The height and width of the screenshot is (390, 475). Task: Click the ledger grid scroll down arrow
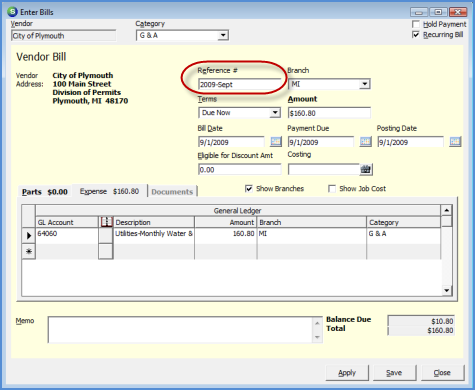click(446, 290)
